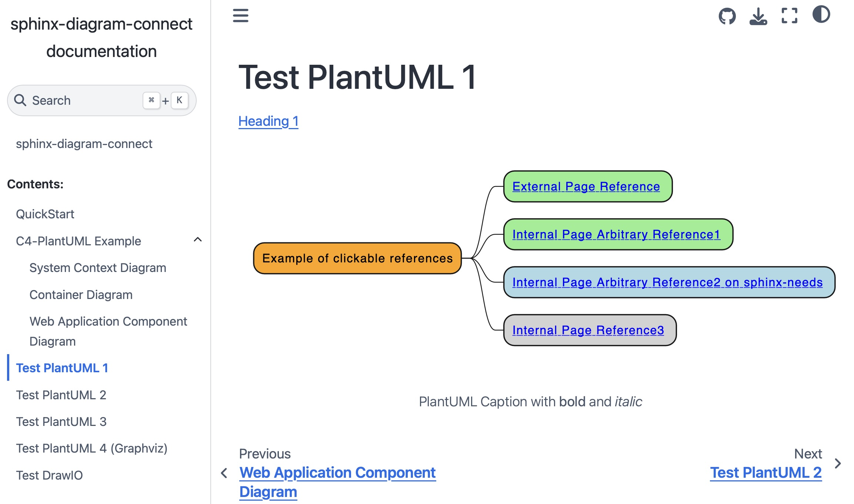854x504 pixels.
Task: Click the orange clickable references node
Action: pyautogui.click(x=357, y=258)
